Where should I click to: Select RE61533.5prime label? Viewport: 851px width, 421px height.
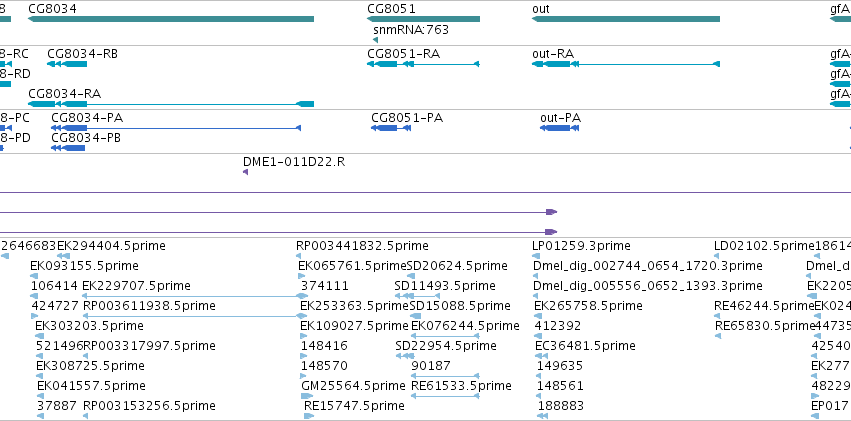pos(461,386)
